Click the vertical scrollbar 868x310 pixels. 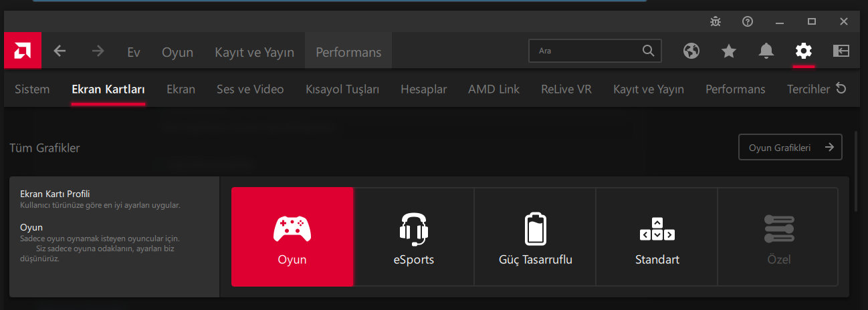click(x=857, y=170)
